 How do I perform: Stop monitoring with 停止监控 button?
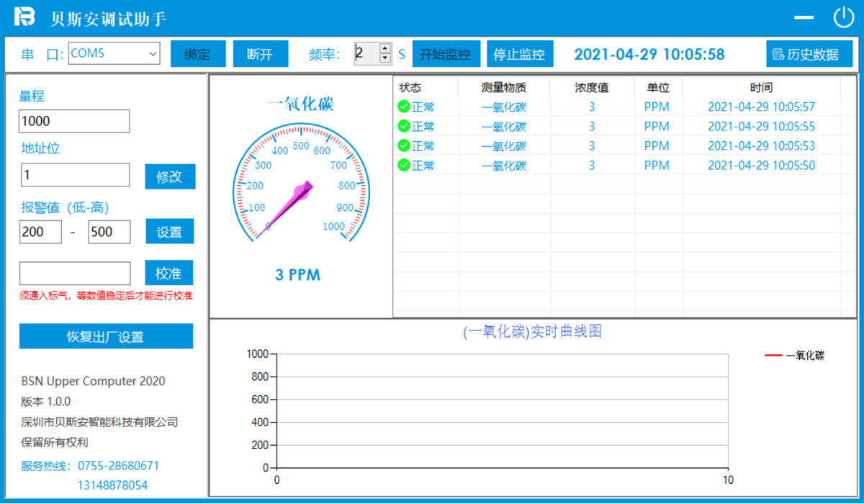[519, 54]
